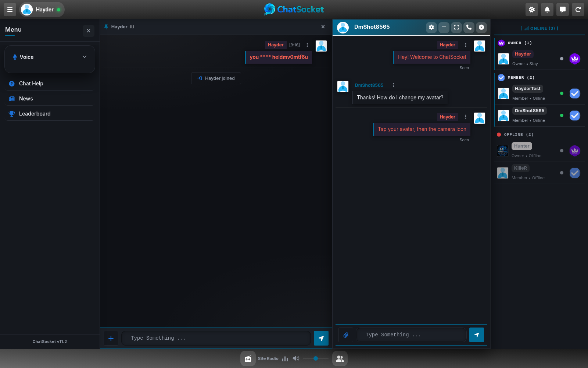The image size is (588, 368).
Task: Open options dots on Hayder 9:16 message
Action: click(x=307, y=45)
